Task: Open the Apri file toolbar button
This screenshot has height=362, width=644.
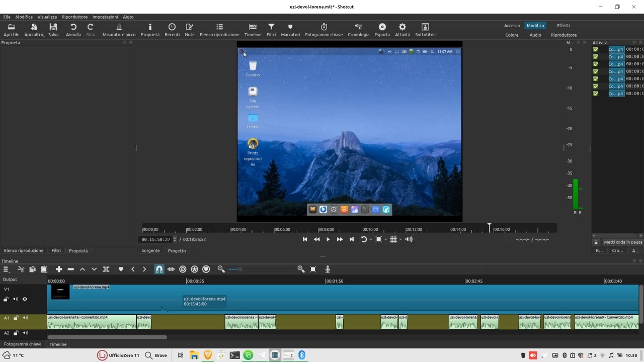Action: pos(11,30)
